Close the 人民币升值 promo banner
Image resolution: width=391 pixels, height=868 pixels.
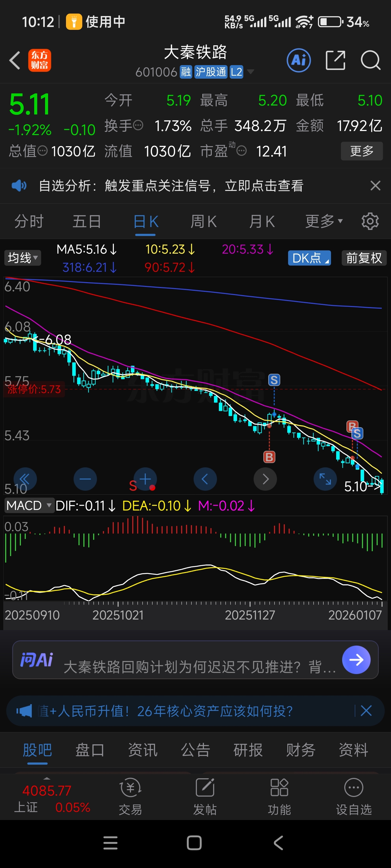(x=366, y=711)
